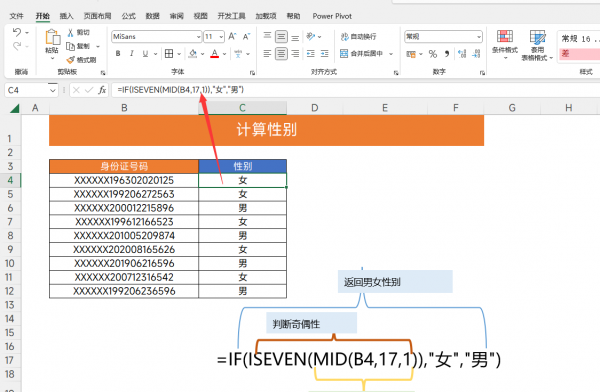Switch to the 数据 (Data) tab
The width and height of the screenshot is (600, 392).
click(x=152, y=16)
